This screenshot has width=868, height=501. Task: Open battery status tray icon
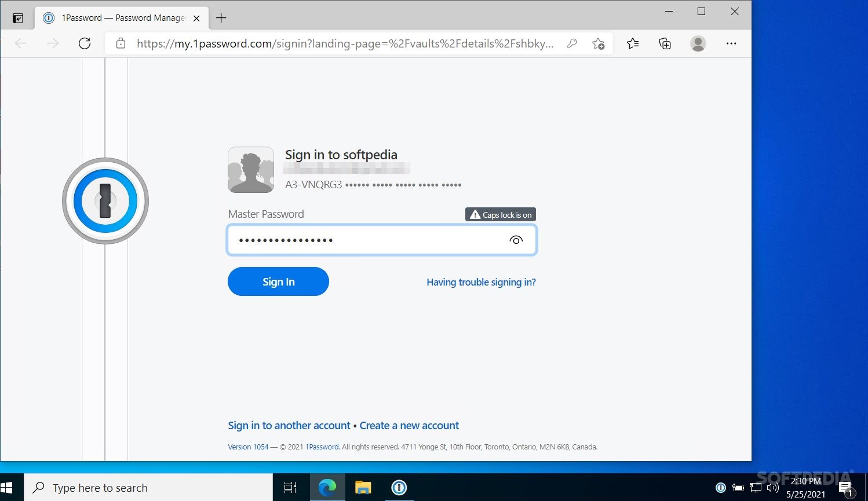(x=738, y=488)
